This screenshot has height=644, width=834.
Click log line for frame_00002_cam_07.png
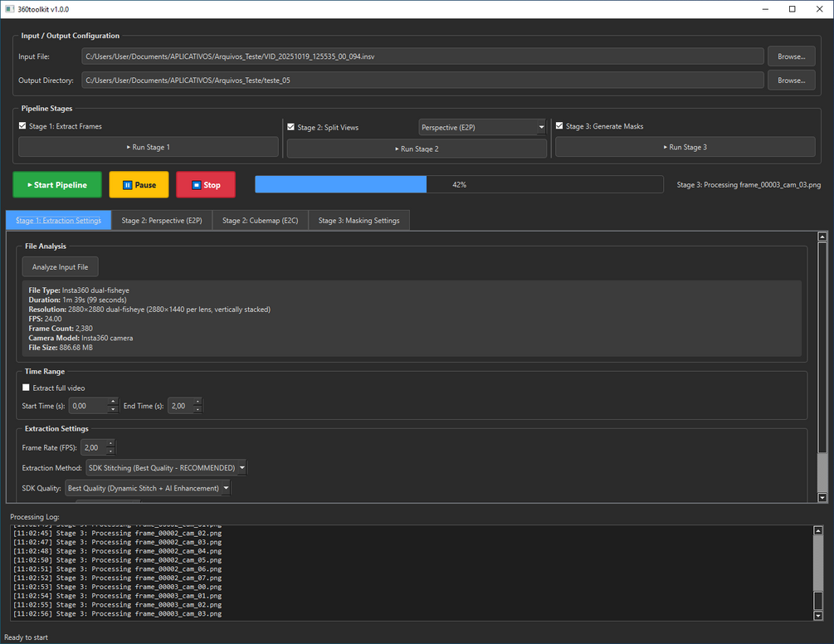pyautogui.click(x=117, y=578)
